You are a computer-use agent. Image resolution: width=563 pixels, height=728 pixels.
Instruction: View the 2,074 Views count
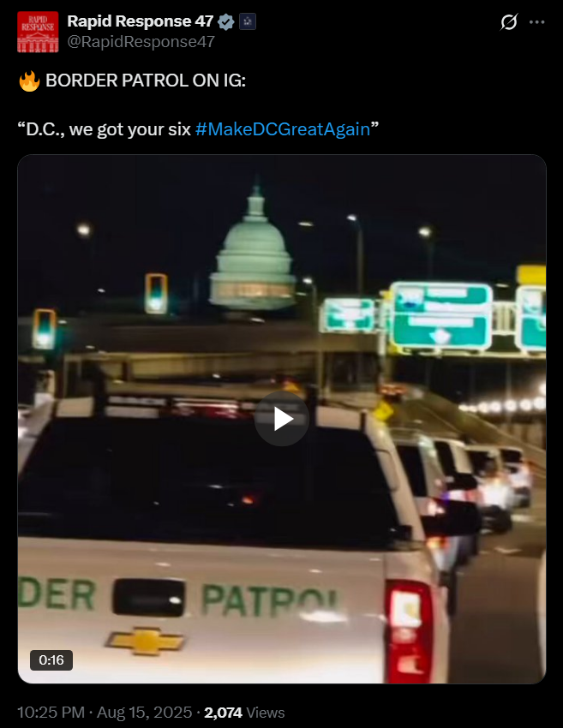tap(244, 713)
